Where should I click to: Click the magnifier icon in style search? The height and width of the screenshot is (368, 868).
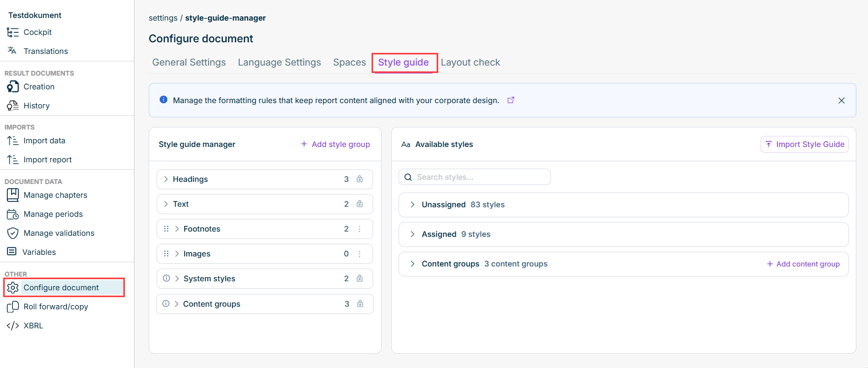408,177
